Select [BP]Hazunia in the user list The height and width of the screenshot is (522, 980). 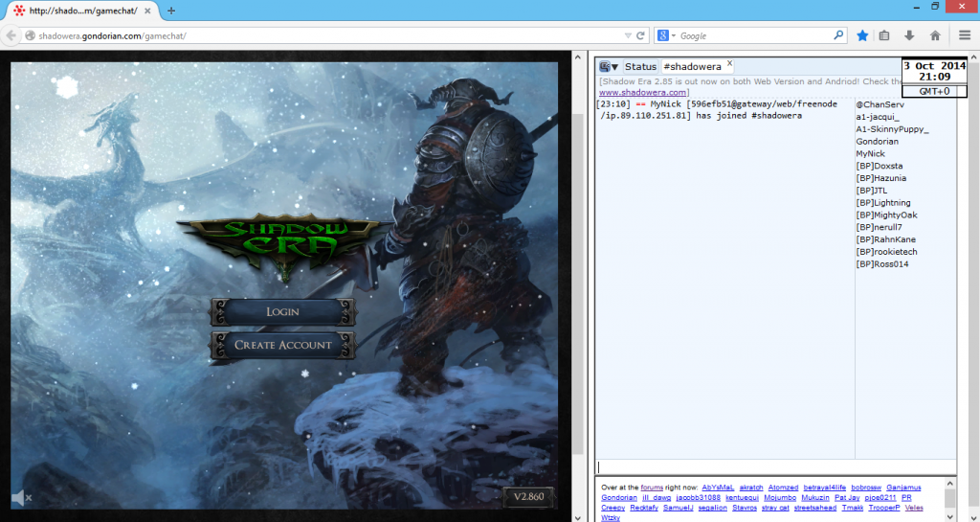tap(881, 178)
